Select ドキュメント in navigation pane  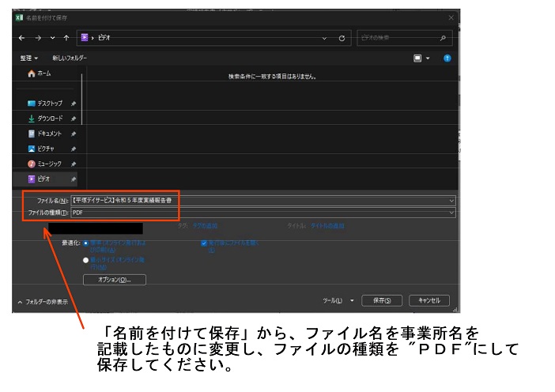[44, 134]
